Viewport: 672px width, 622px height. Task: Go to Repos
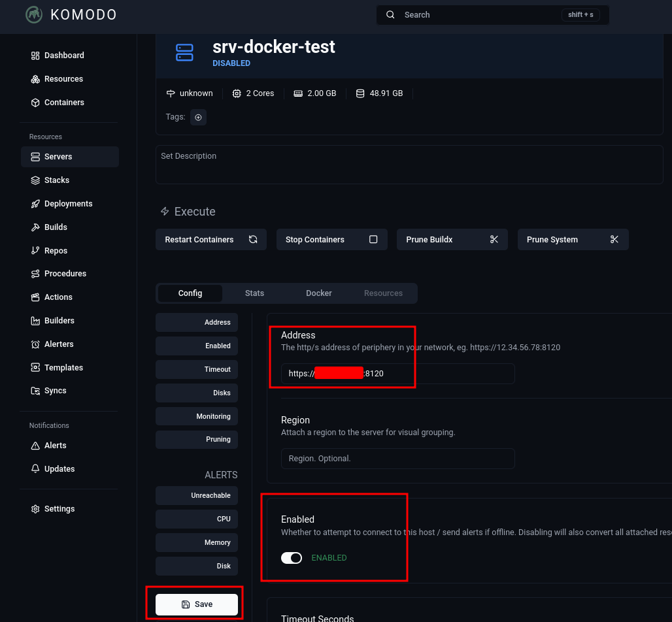coord(49,251)
